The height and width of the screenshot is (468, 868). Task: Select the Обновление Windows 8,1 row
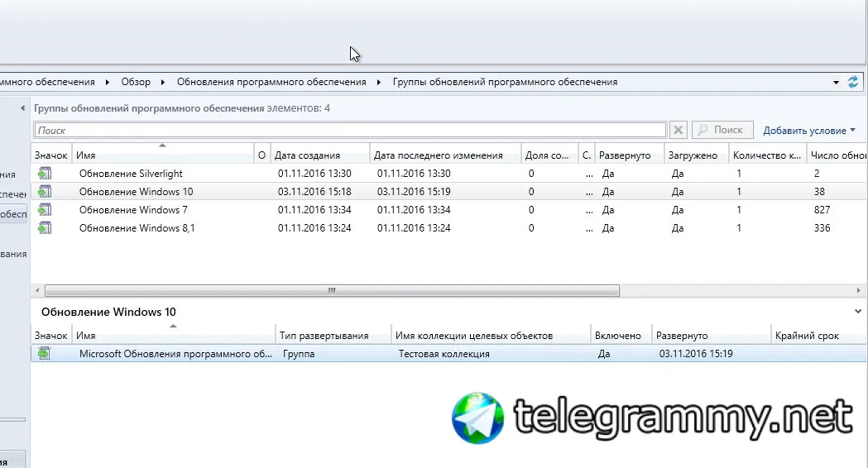point(449,228)
